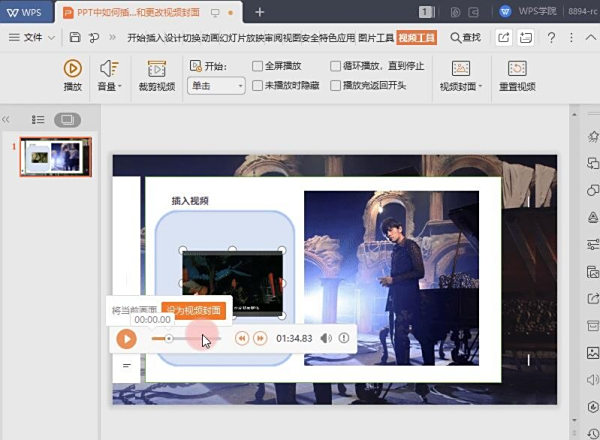Screen dimensions: 600x440
Task: Click the history clock icon in right sidebar
Action: point(593,433)
